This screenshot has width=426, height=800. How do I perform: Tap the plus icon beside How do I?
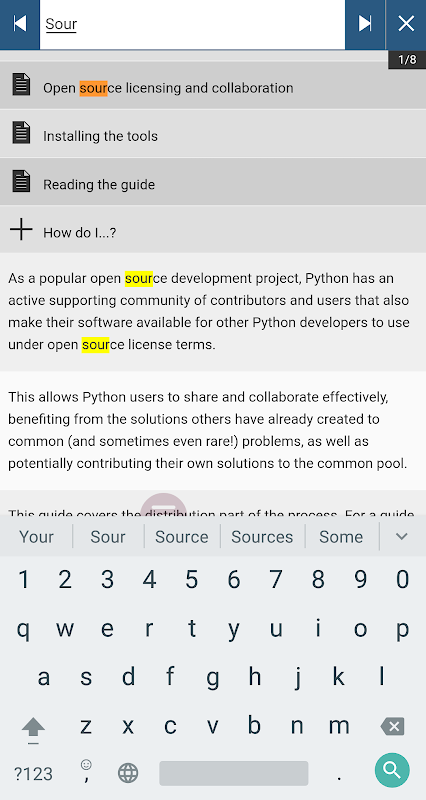[21, 230]
